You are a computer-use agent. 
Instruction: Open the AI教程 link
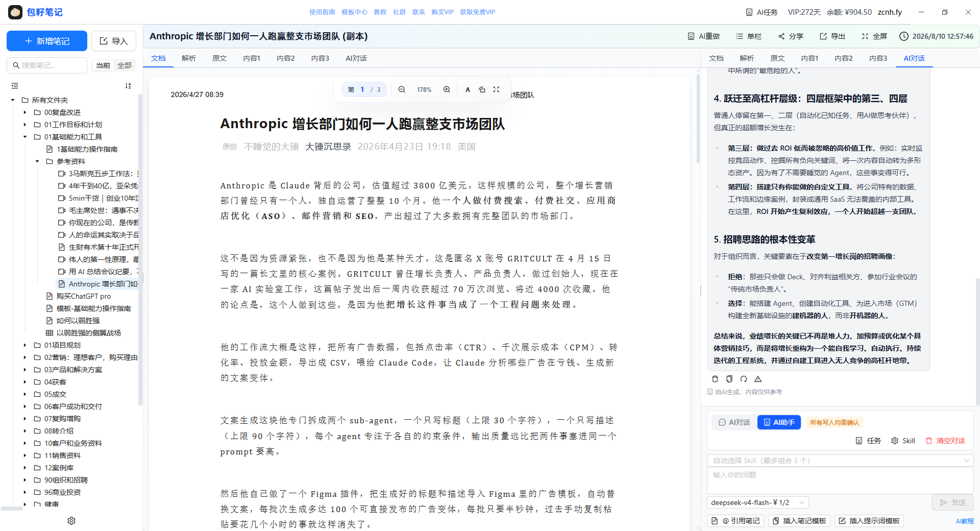965,521
